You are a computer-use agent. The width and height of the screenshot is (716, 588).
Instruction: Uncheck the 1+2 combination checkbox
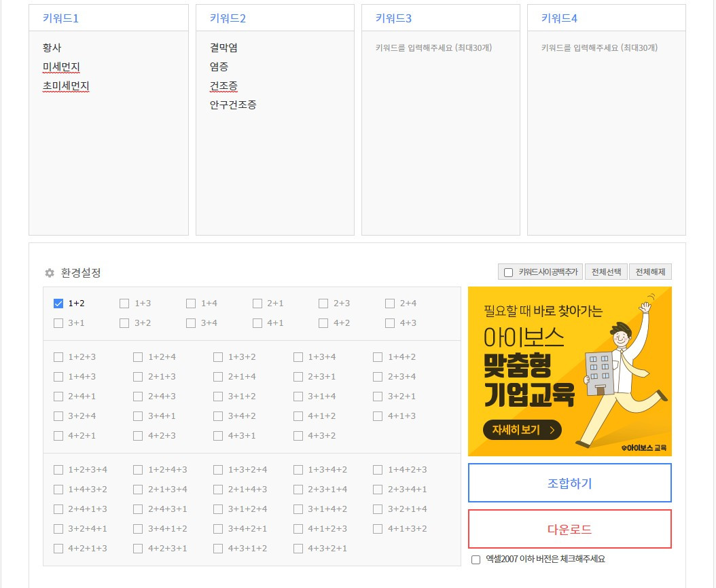pos(58,304)
